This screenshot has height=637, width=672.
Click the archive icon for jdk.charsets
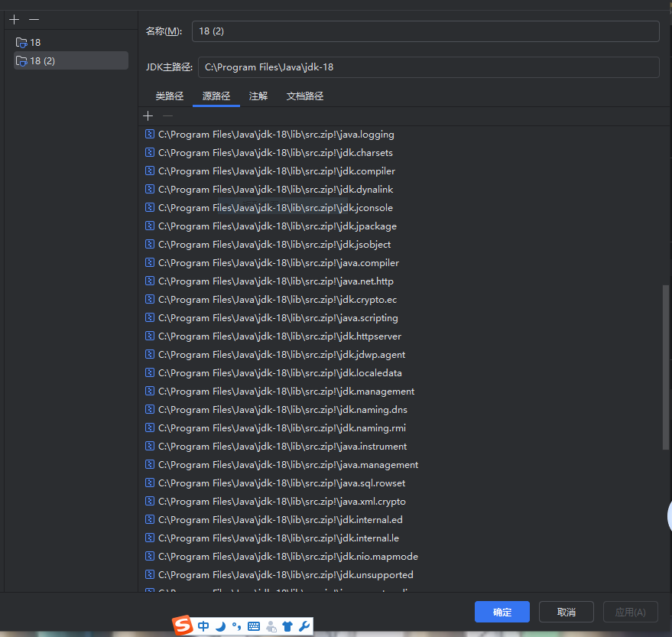click(x=150, y=153)
